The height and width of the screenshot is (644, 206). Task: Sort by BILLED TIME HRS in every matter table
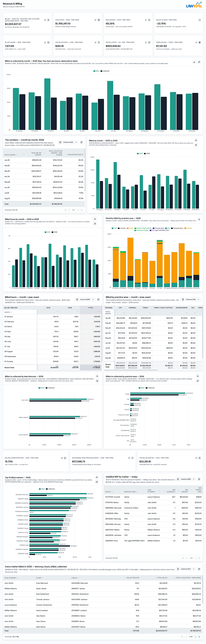(132, 578)
